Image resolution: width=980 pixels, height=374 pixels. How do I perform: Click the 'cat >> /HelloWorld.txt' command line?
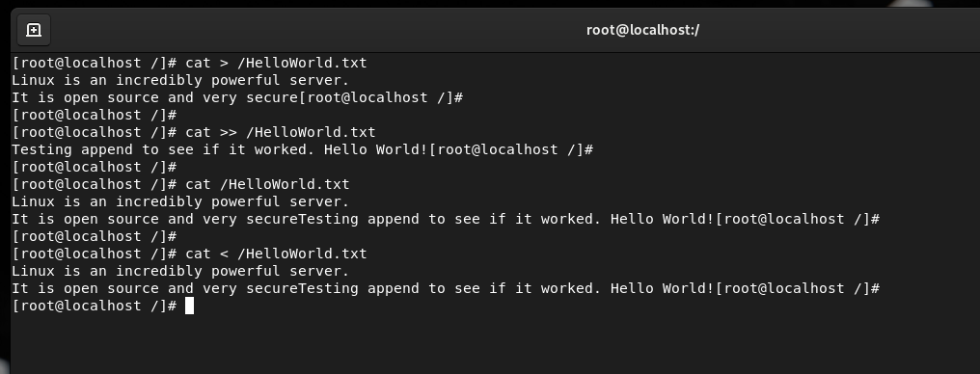194,132
